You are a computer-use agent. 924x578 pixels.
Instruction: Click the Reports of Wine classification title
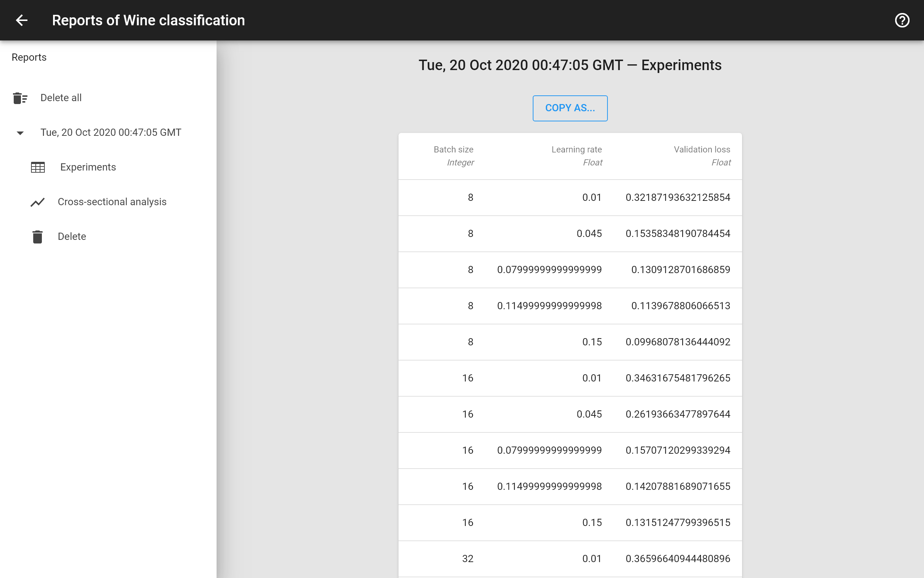pyautogui.click(x=149, y=20)
